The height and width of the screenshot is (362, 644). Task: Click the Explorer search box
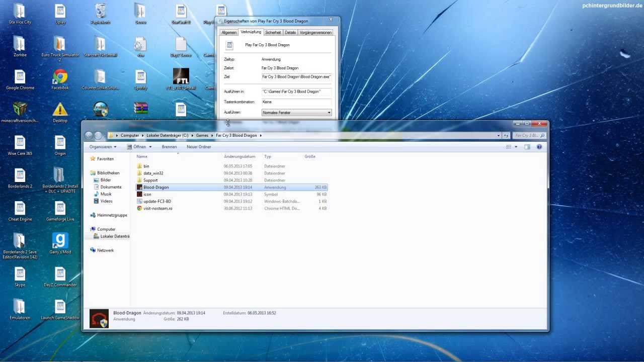coord(530,135)
